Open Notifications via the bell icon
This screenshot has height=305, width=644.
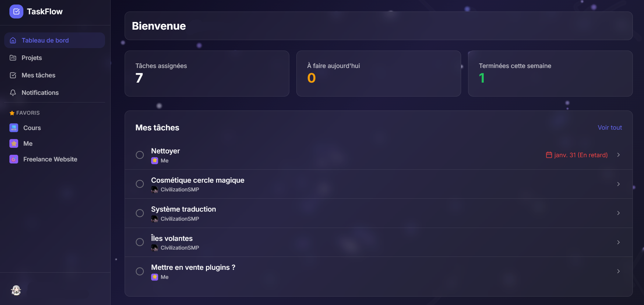click(13, 92)
